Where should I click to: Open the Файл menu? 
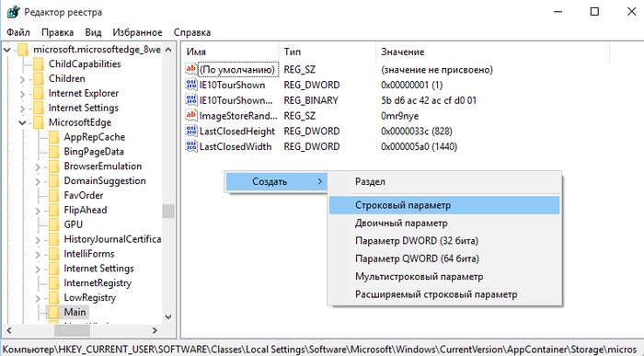18,32
